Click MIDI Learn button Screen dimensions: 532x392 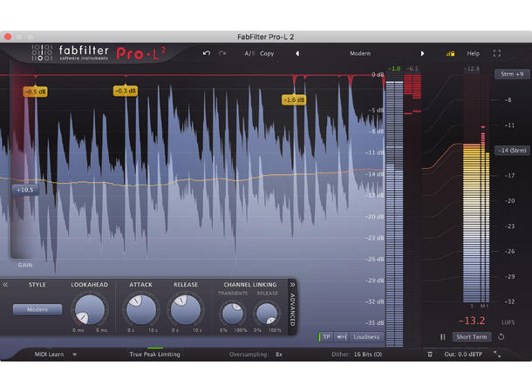(x=49, y=355)
